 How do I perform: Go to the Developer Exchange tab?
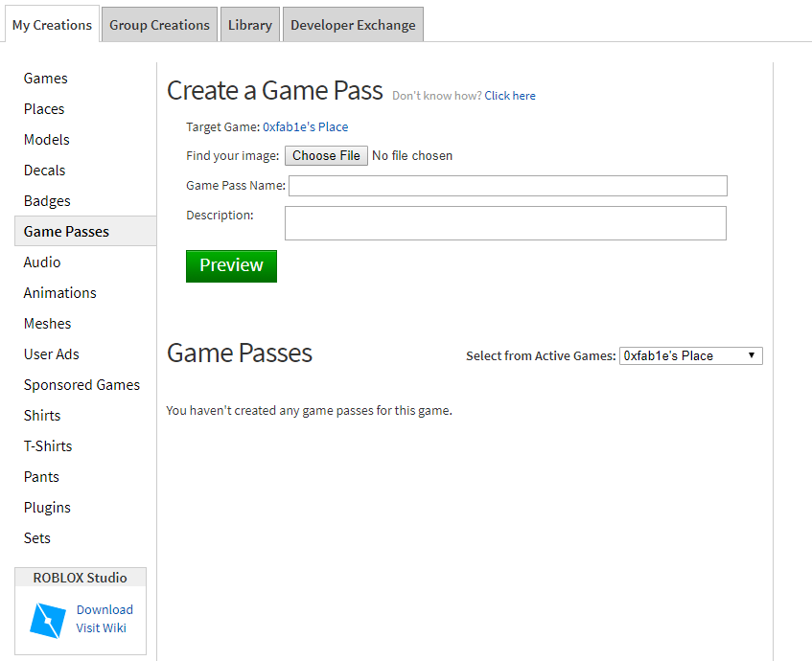(x=353, y=24)
